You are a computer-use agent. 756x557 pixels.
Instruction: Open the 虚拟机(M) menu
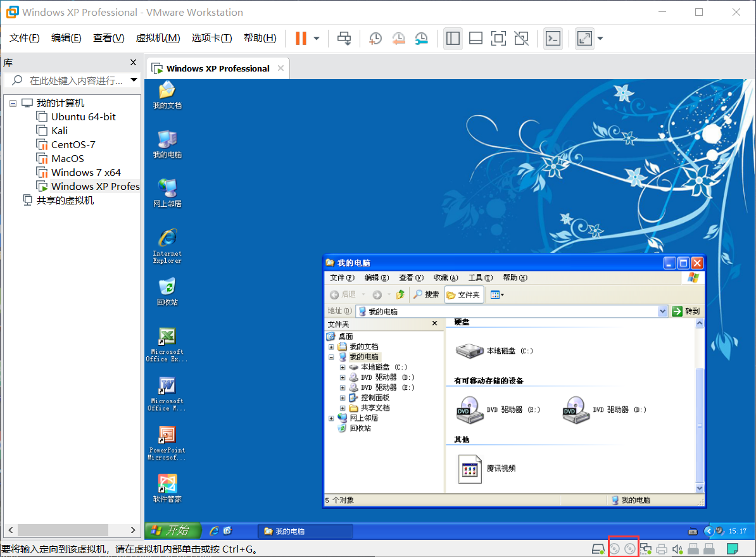tap(158, 37)
